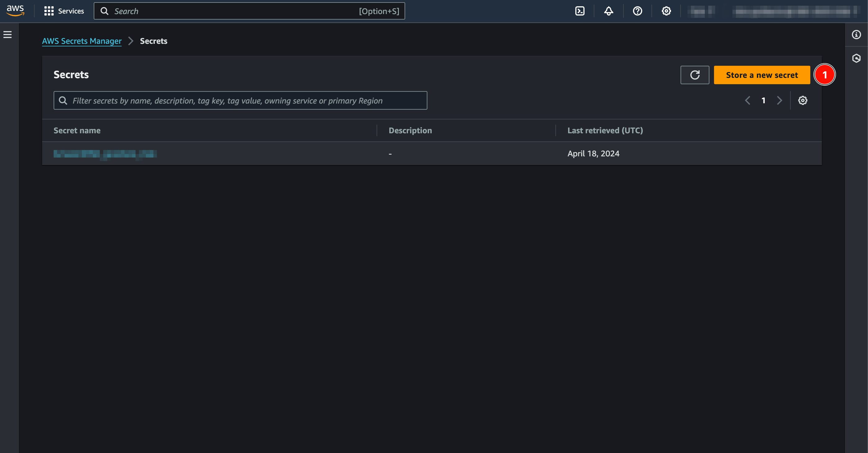Viewport: 868px width, 453px height.
Task: Select the Last retrieved UTC column header
Action: pyautogui.click(x=605, y=129)
